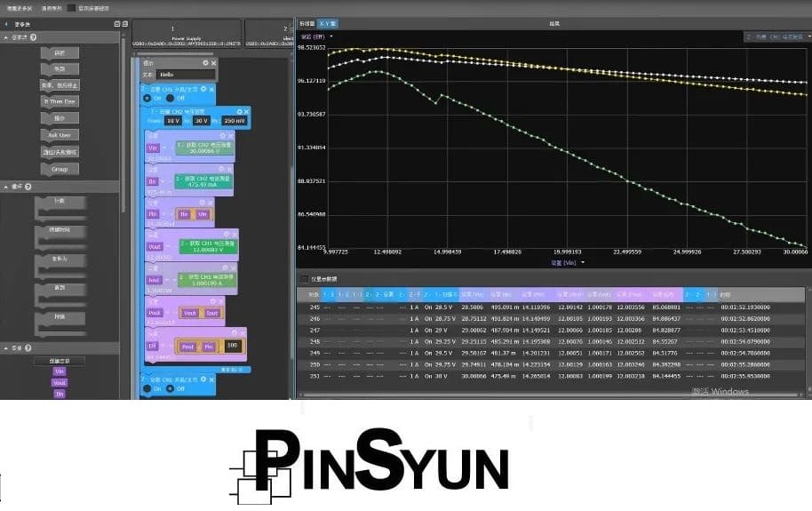812x511 pixels.
Task: Open gear icon on the Vout assignment block
Action: (x=227, y=235)
